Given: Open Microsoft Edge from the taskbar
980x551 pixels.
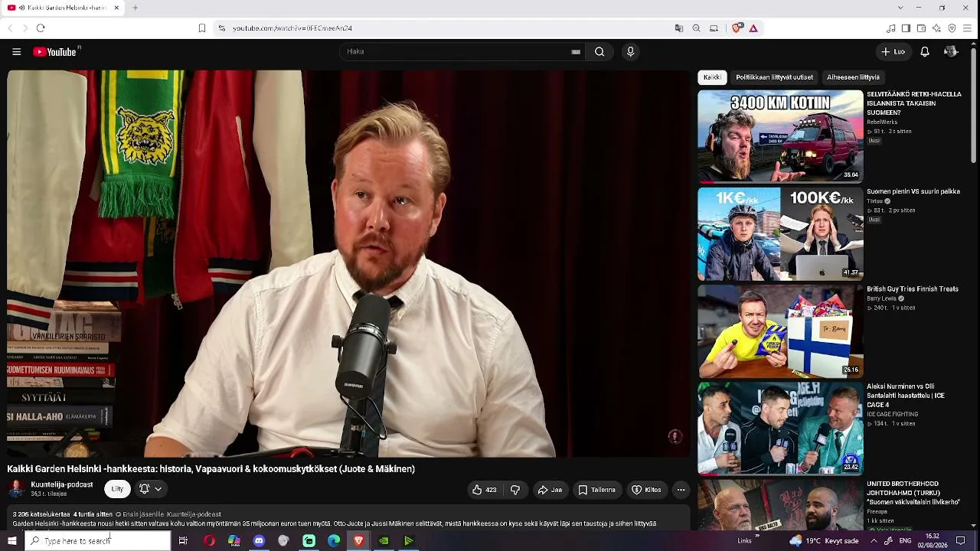Looking at the screenshot, I should (334, 541).
